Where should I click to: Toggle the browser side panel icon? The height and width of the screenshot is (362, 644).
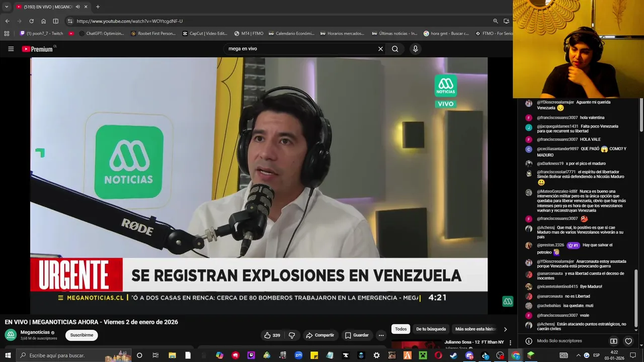click(55, 21)
